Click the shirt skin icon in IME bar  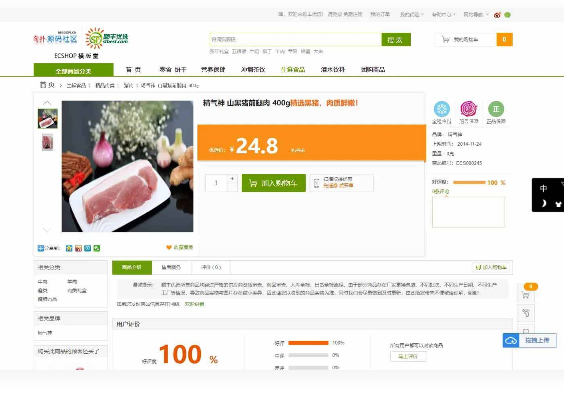(558, 204)
